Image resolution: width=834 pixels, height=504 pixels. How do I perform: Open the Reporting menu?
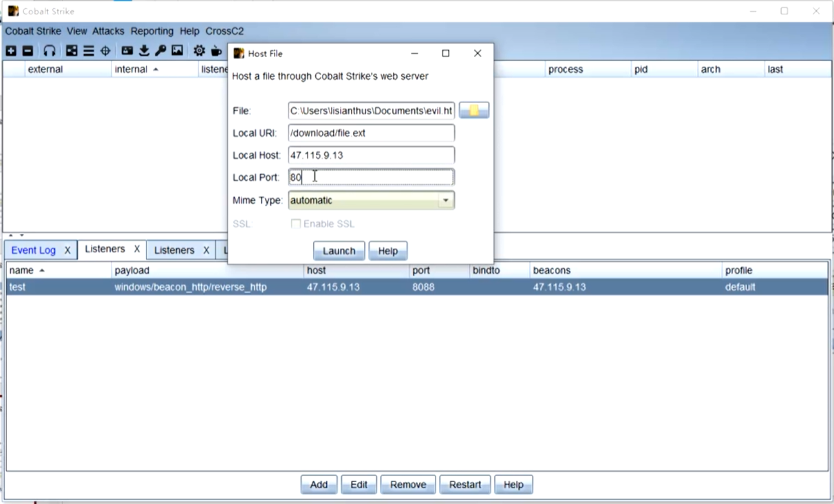point(152,31)
